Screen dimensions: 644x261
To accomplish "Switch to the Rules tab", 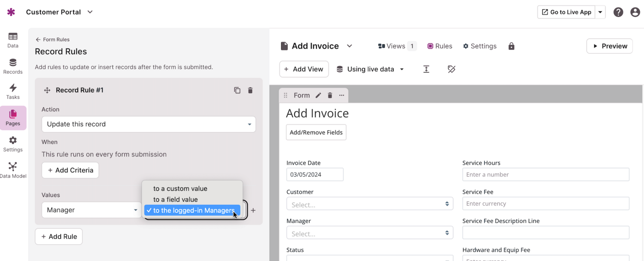I will click(440, 46).
